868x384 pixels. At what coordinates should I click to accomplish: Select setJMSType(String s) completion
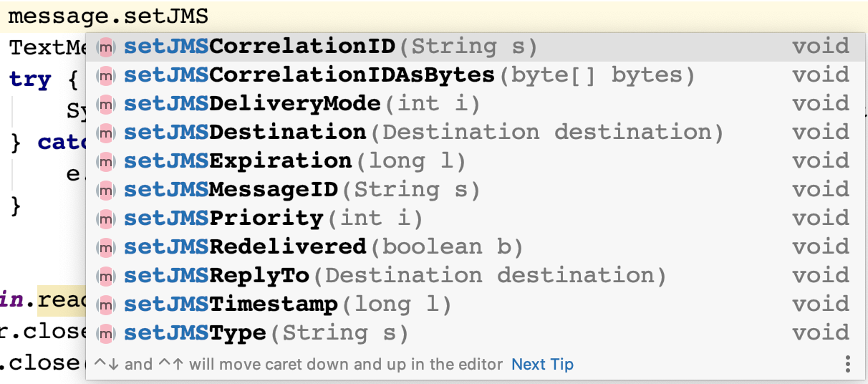pyautogui.click(x=265, y=333)
